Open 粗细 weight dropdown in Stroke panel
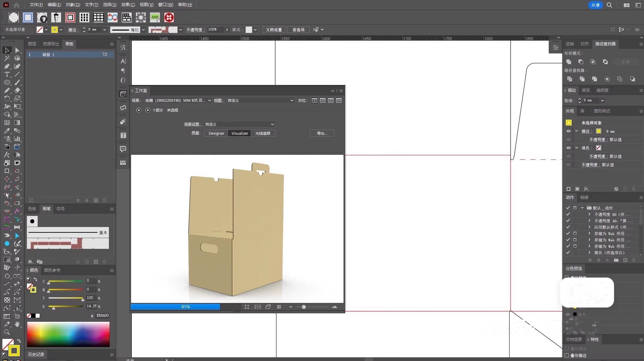644x361 pixels. (x=602, y=100)
